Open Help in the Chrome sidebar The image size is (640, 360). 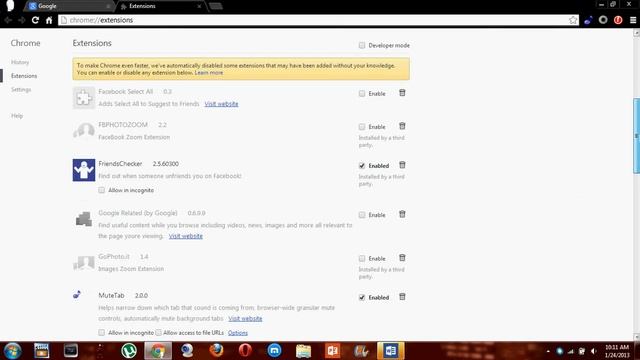pos(17,116)
